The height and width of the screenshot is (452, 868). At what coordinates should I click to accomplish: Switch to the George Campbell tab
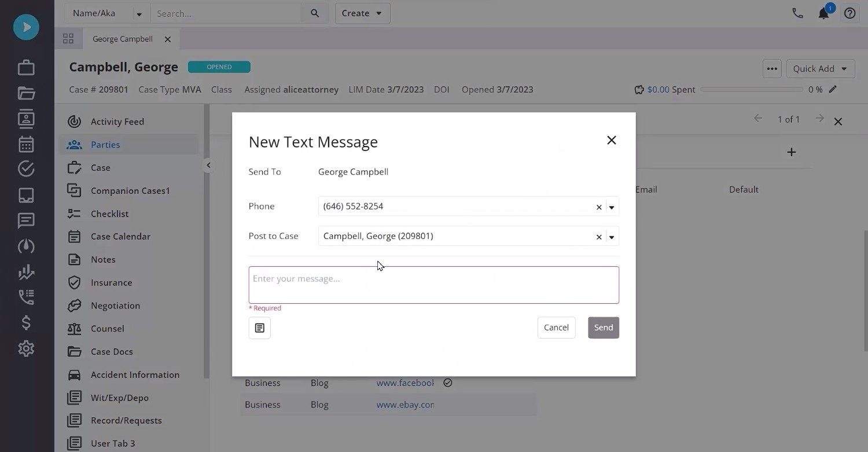pyautogui.click(x=122, y=38)
